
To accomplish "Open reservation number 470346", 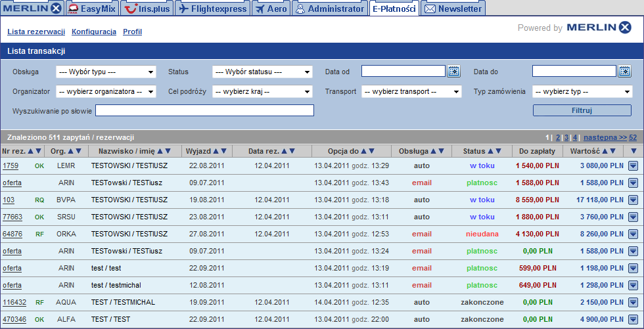I will pyautogui.click(x=14, y=319).
